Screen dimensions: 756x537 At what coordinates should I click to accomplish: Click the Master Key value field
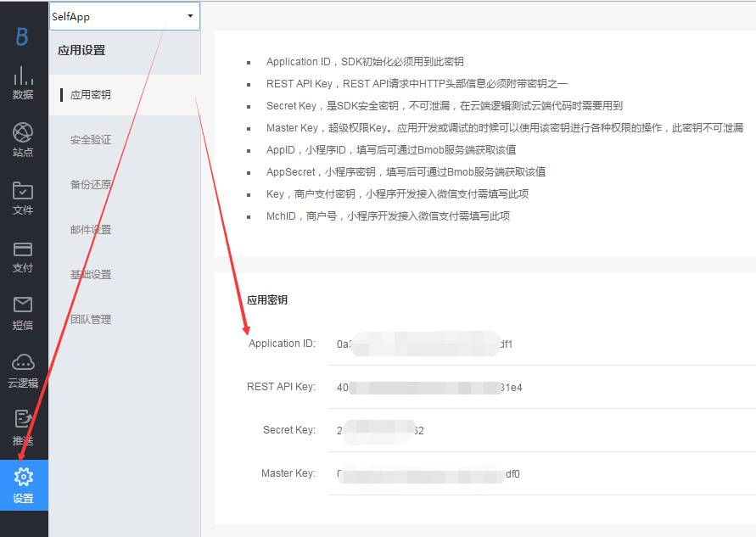click(542, 474)
